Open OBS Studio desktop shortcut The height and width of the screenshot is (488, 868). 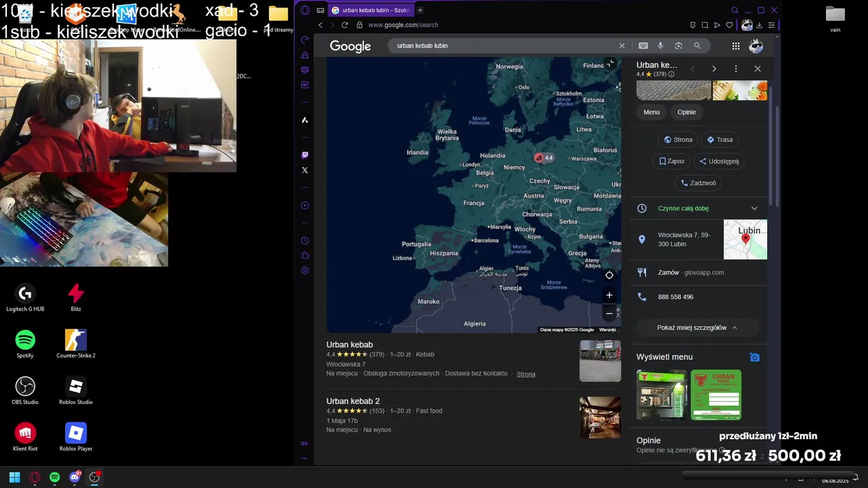tap(25, 391)
